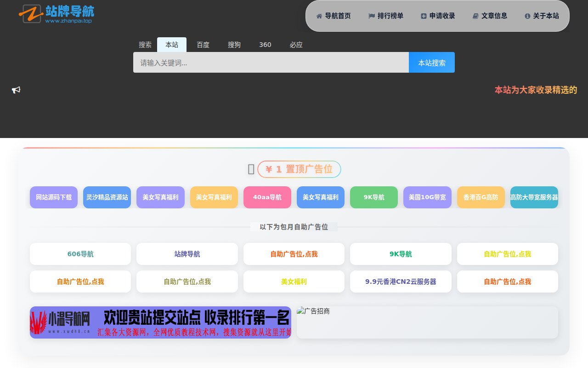Viewport: 588px width, 368px height.
Task: Open the green 9K导航 tag
Action: pyautogui.click(x=374, y=197)
